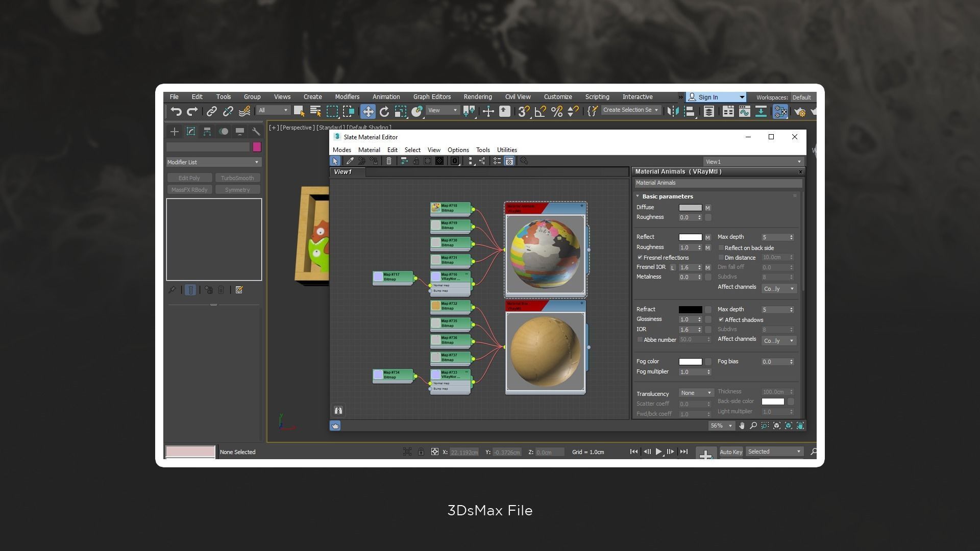This screenshot has height=551, width=980.
Task: Open the Utilities menu in Slate Editor
Action: pyautogui.click(x=506, y=150)
